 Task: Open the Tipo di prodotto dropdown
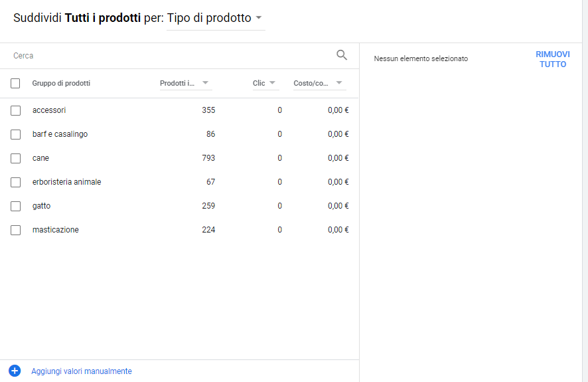pyautogui.click(x=216, y=18)
